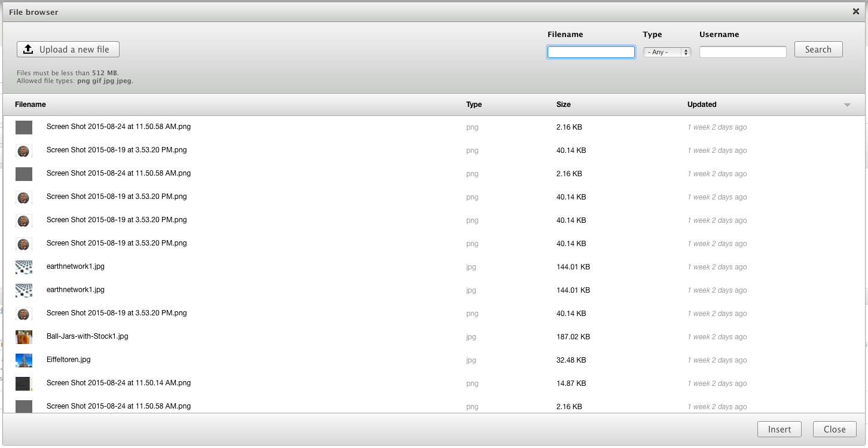The image size is (868, 448).
Task: Click the Username filter text field
Action: pyautogui.click(x=742, y=53)
